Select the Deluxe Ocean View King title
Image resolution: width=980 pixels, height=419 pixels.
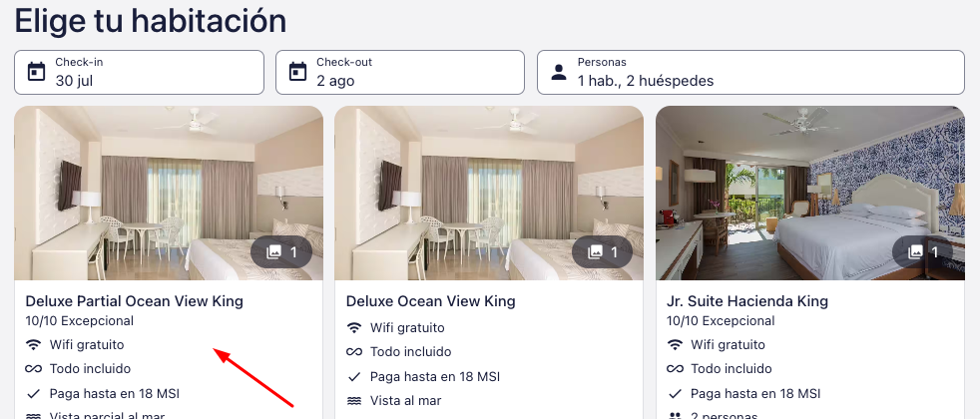431,301
